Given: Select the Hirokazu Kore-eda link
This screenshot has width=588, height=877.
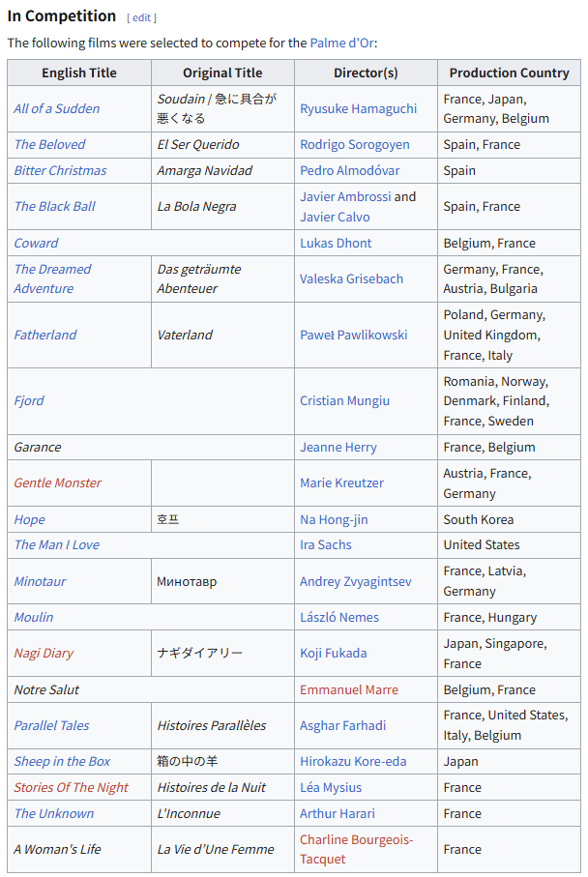Looking at the screenshot, I should coord(353,761).
